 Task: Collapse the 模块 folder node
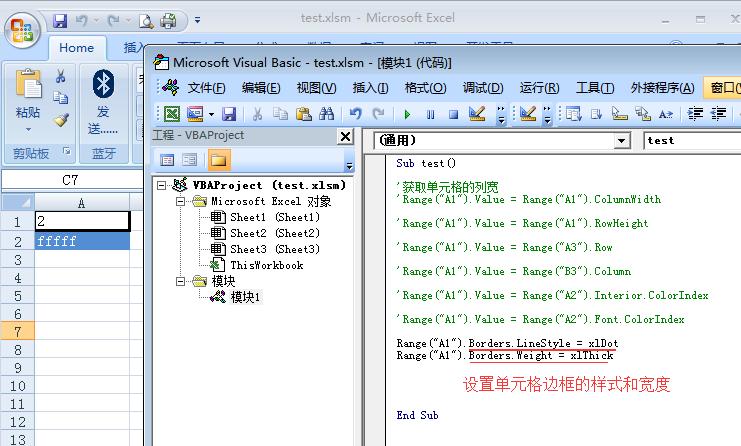pos(181,281)
